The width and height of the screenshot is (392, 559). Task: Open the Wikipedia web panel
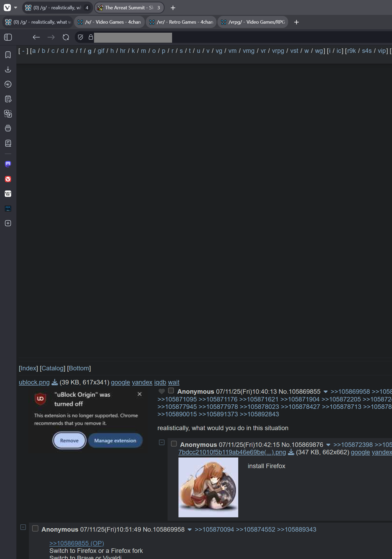[x=8, y=194]
